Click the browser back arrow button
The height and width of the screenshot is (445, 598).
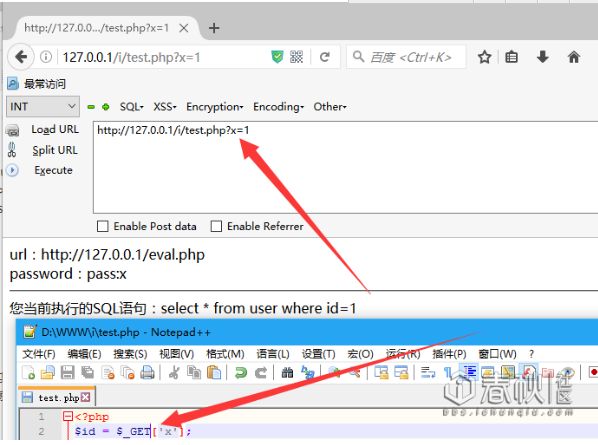pyautogui.click(x=21, y=57)
